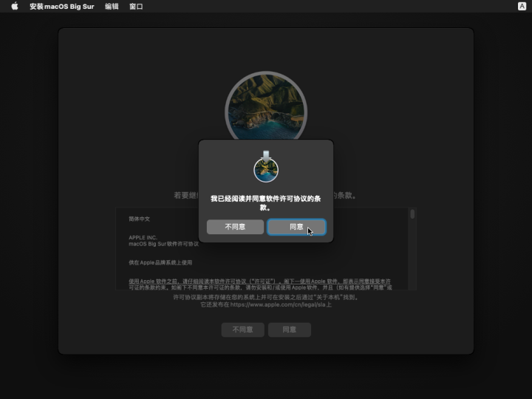Click the license text scrollbar thumb
Viewport: 532px width, 399px height.
(412, 214)
